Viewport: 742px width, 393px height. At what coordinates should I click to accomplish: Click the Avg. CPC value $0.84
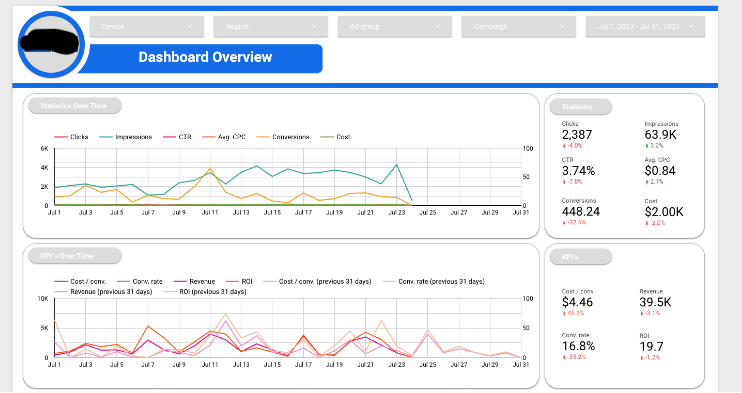(660, 171)
